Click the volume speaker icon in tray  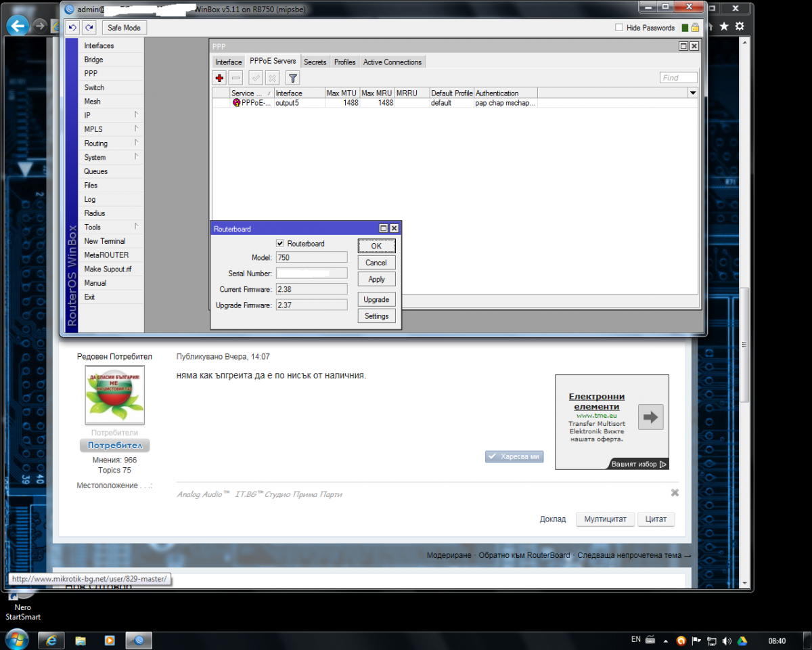(x=727, y=641)
